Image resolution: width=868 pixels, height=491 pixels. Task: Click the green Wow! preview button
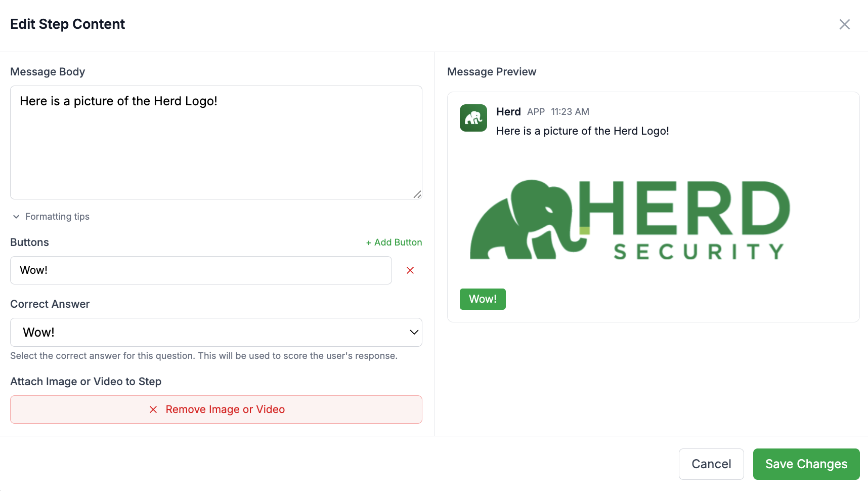pos(482,299)
